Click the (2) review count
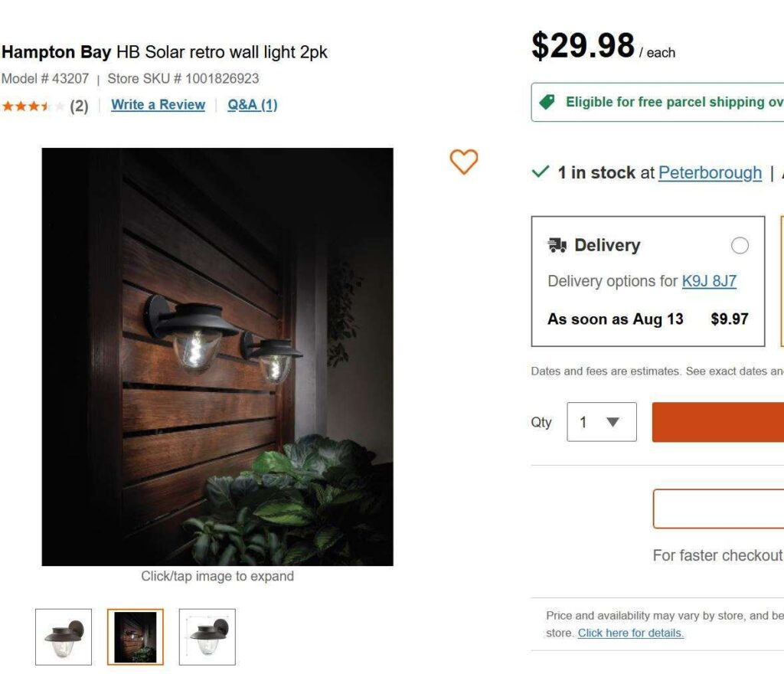 (79, 106)
